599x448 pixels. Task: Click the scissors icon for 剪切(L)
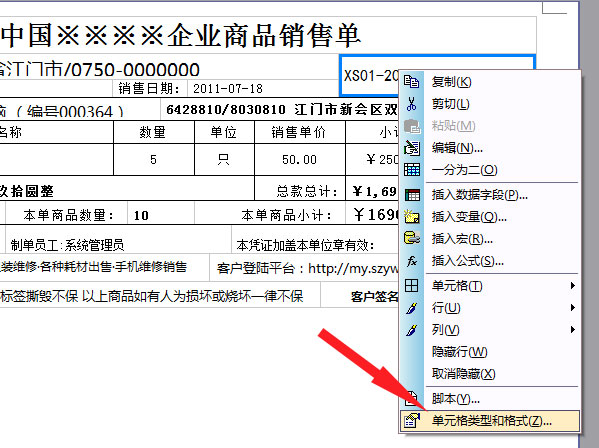click(412, 104)
